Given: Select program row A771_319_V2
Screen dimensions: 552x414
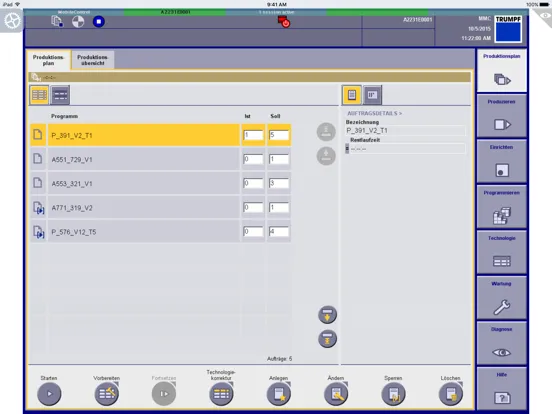Looking at the screenshot, I should pyautogui.click(x=144, y=207).
